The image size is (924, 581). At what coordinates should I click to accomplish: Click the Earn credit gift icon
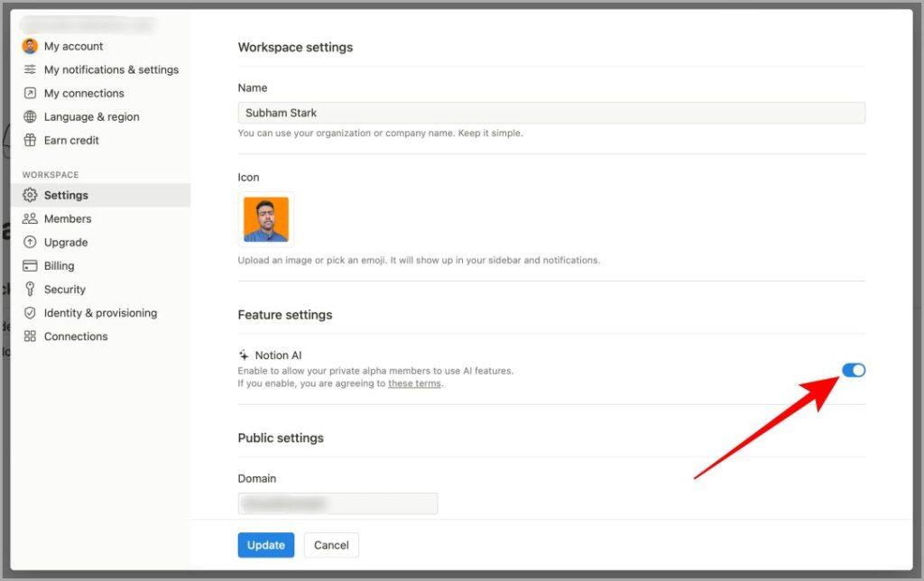click(30, 140)
